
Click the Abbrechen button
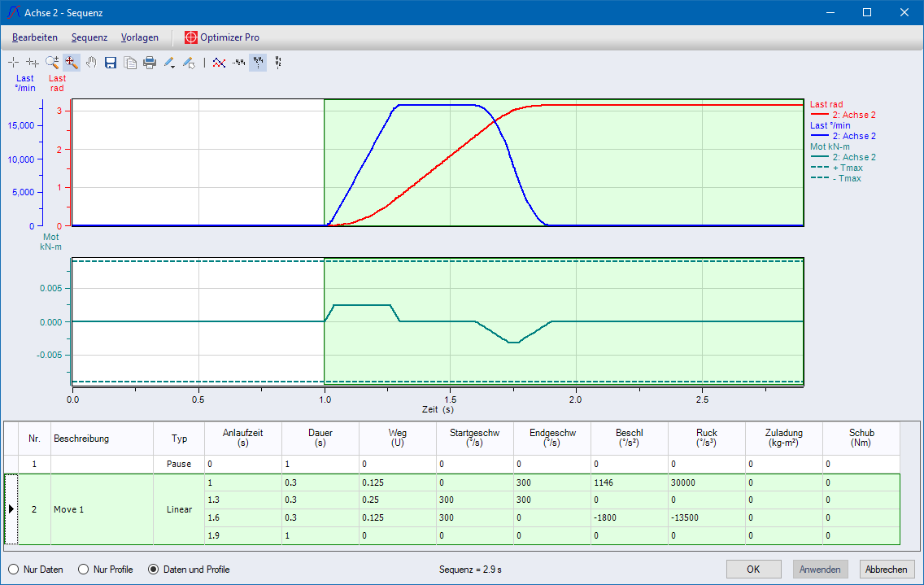point(886,570)
